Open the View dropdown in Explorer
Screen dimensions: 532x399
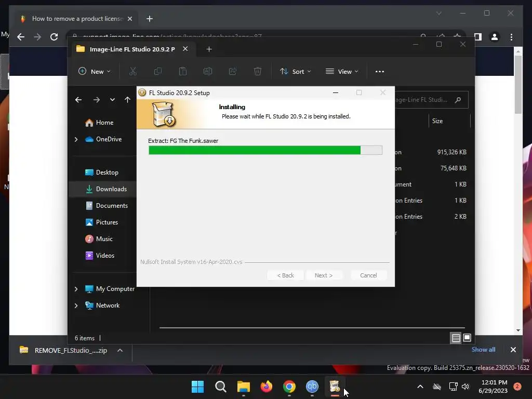(x=342, y=72)
